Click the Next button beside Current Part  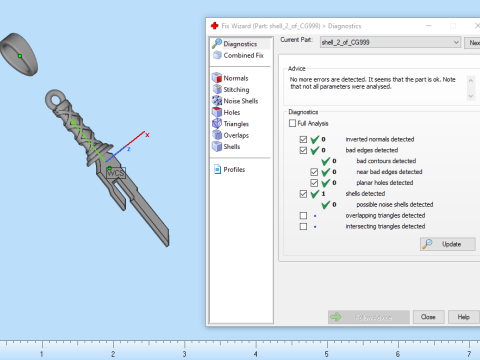tap(472, 43)
